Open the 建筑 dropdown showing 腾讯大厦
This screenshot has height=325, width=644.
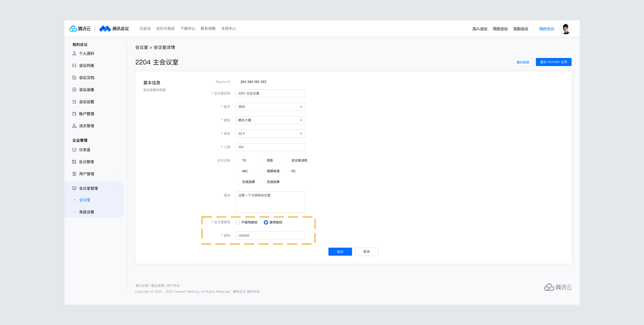[x=270, y=120]
